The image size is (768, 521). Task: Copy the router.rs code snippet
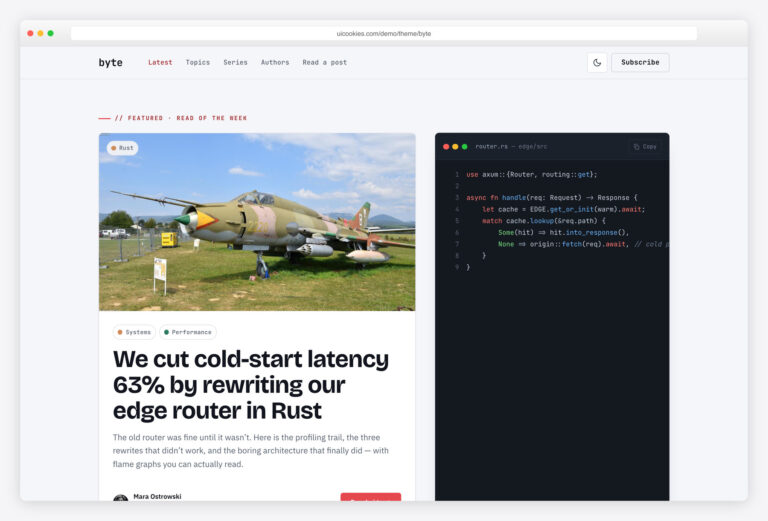tap(645, 146)
